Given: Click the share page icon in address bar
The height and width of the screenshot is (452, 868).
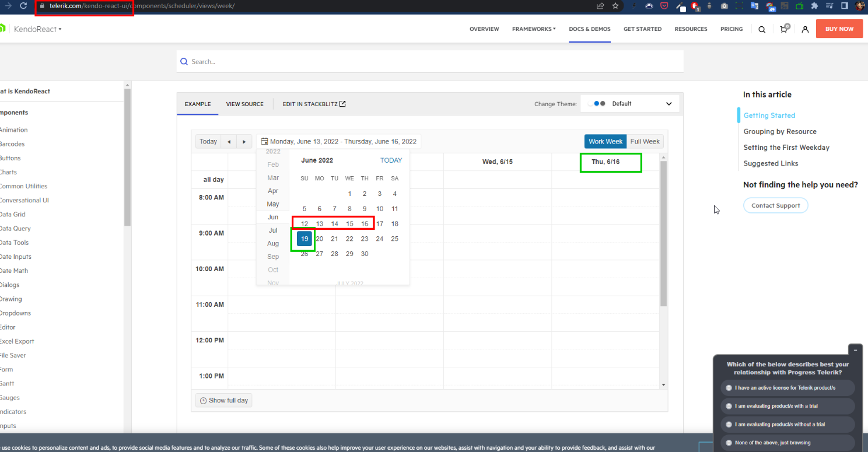Looking at the screenshot, I should coord(600,6).
